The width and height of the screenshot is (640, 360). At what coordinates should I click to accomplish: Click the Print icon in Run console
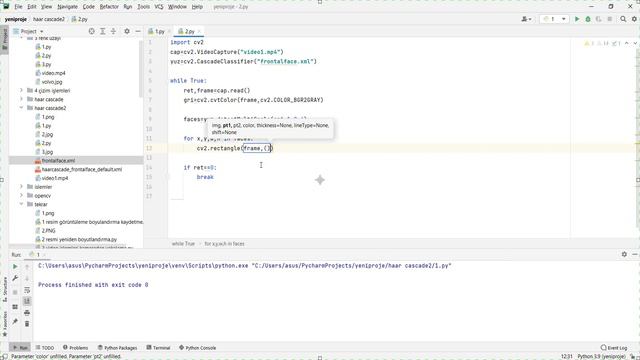coord(27,313)
